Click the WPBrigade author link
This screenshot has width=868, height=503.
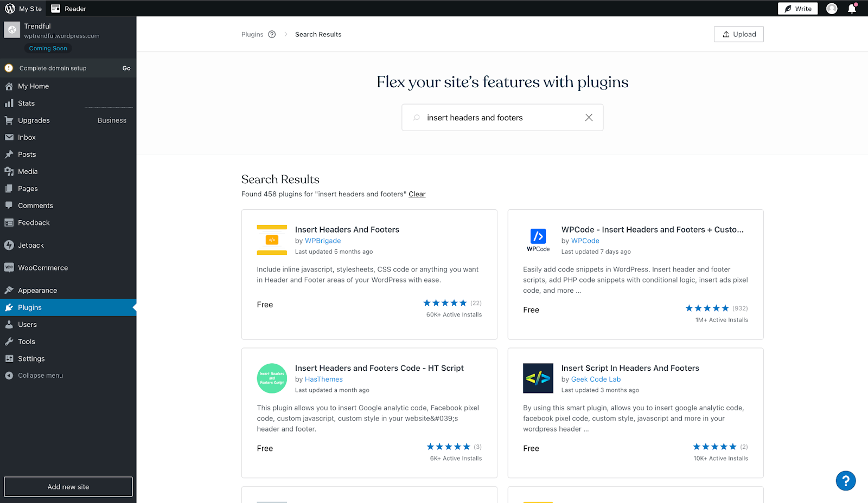323,241
